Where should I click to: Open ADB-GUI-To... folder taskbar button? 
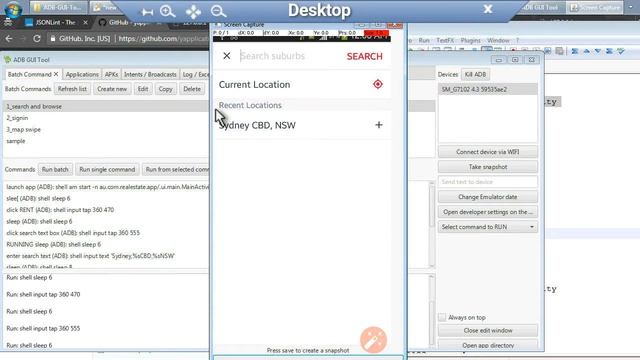pos(58,7)
